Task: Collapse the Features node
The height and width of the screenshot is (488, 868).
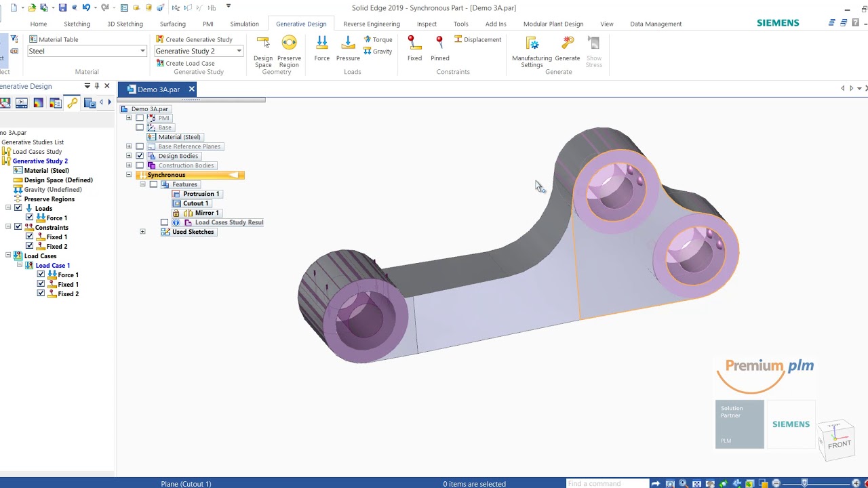Action: point(142,184)
